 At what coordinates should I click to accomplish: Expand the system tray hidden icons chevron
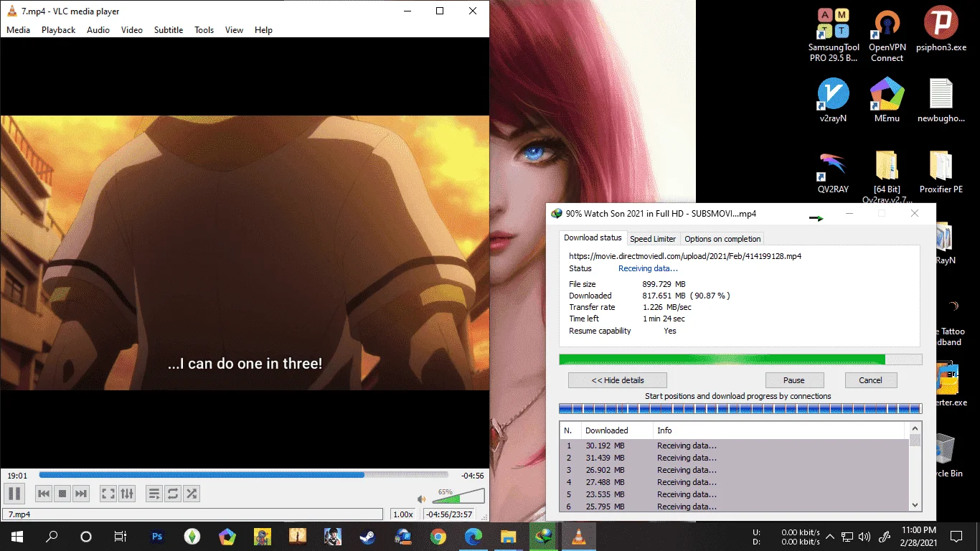pyautogui.click(x=830, y=536)
